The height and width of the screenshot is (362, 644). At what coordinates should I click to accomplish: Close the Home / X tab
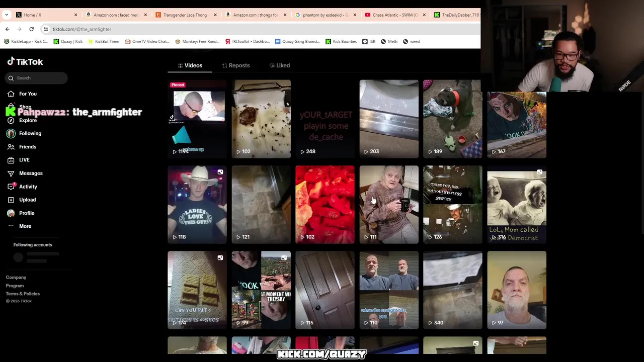pyautogui.click(x=76, y=15)
